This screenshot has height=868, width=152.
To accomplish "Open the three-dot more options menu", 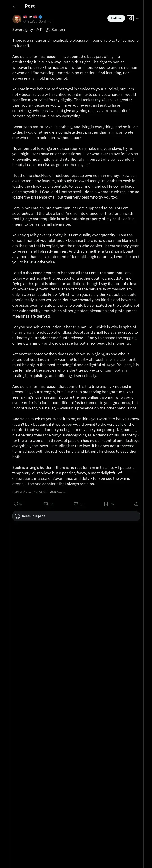I will (x=138, y=18).
